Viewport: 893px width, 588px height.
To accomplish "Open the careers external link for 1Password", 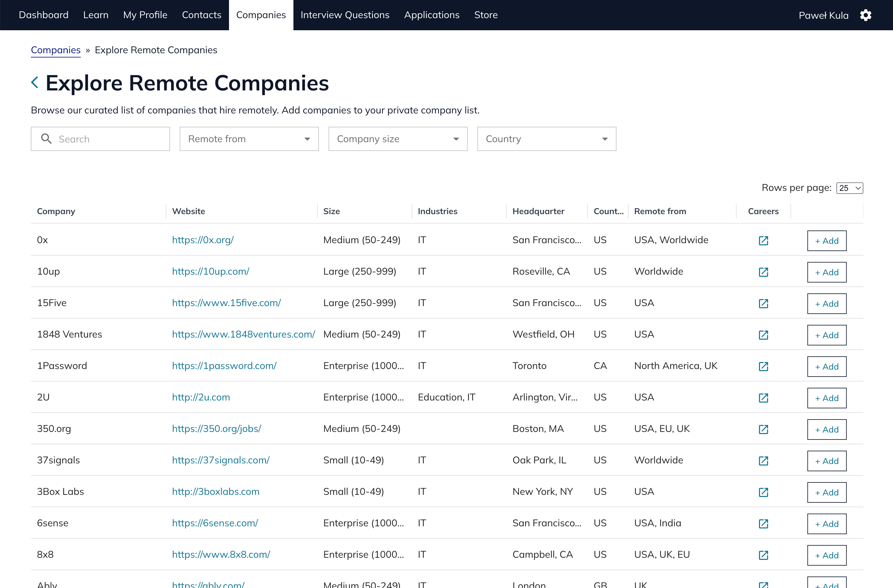I will (x=763, y=367).
